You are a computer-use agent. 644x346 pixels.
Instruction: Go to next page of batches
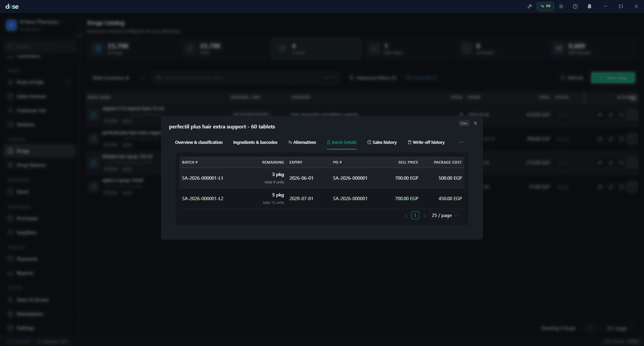pos(425,216)
